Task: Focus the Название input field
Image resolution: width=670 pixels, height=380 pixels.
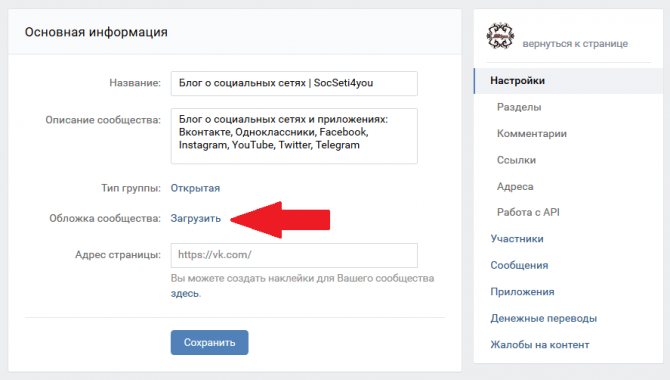Action: click(x=294, y=83)
